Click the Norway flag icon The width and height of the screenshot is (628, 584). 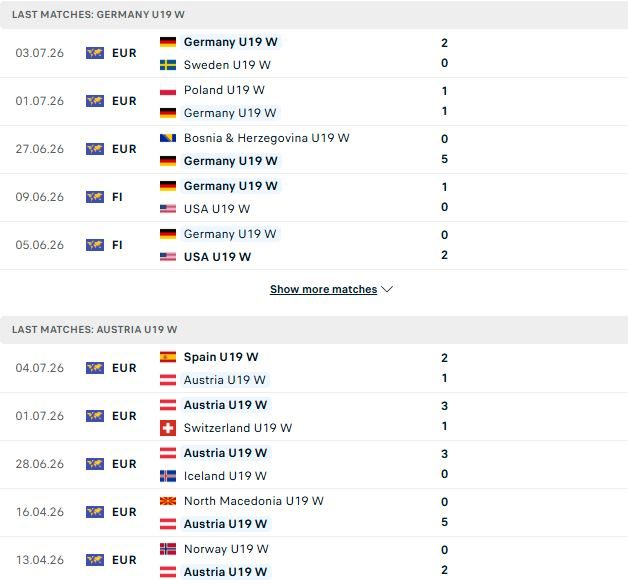pyautogui.click(x=168, y=549)
